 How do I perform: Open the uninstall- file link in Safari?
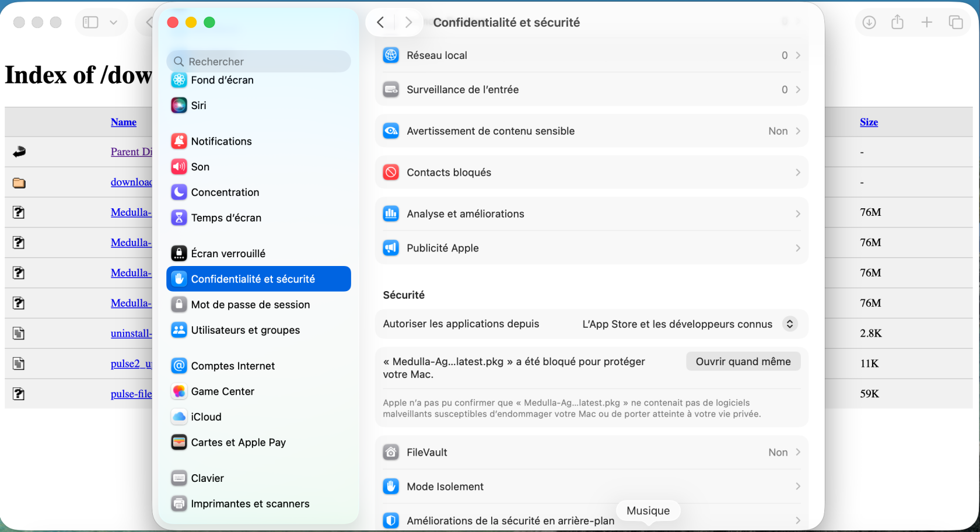tap(131, 333)
